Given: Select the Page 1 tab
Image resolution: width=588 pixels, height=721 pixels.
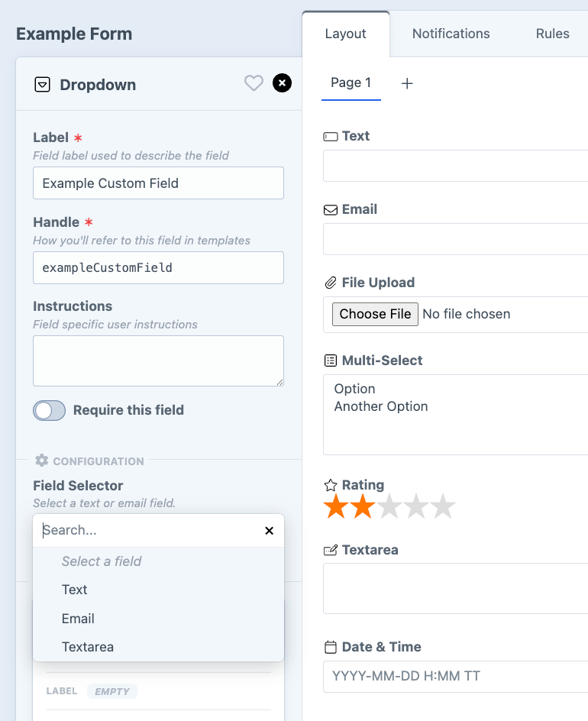Looking at the screenshot, I should point(351,82).
